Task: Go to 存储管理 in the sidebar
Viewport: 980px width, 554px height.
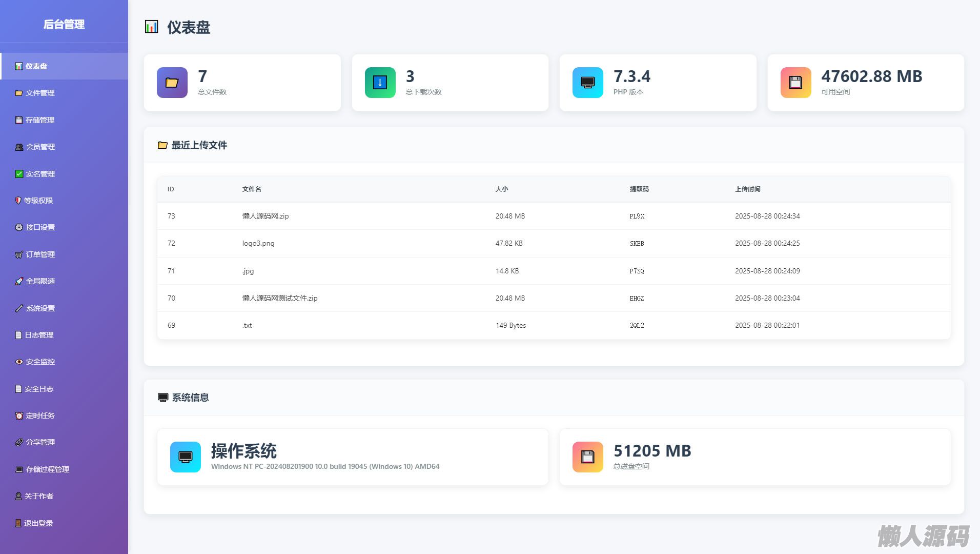Action: 40,120
